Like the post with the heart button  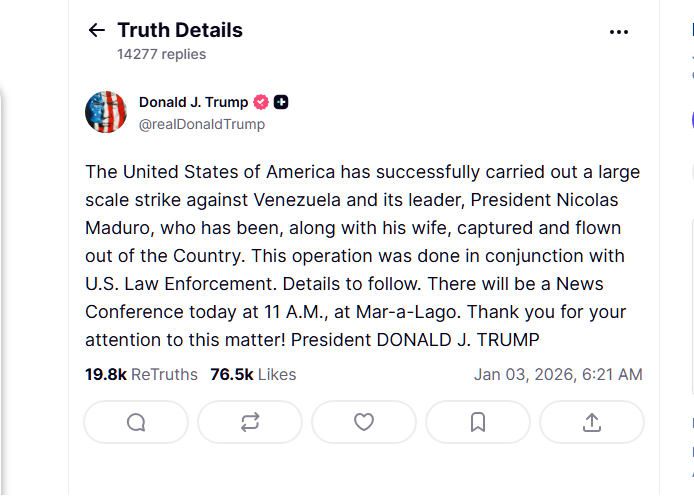coord(364,422)
